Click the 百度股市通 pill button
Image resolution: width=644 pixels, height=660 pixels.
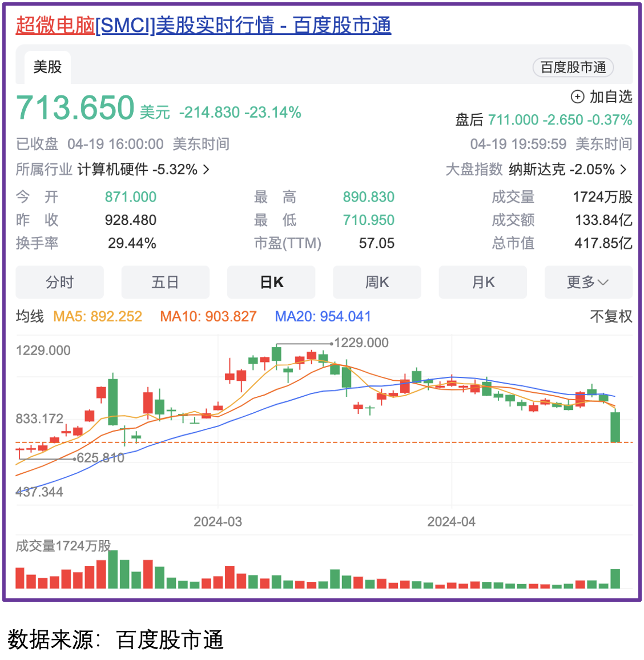pyautogui.click(x=573, y=67)
